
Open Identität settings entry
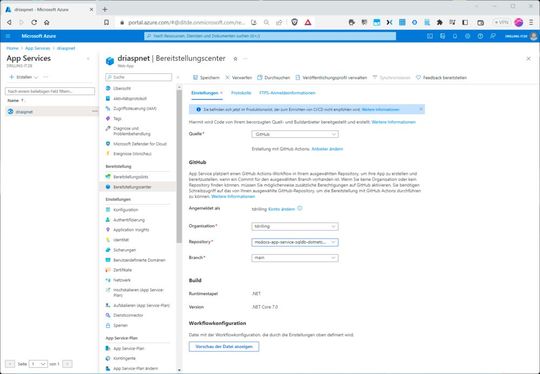click(121, 240)
